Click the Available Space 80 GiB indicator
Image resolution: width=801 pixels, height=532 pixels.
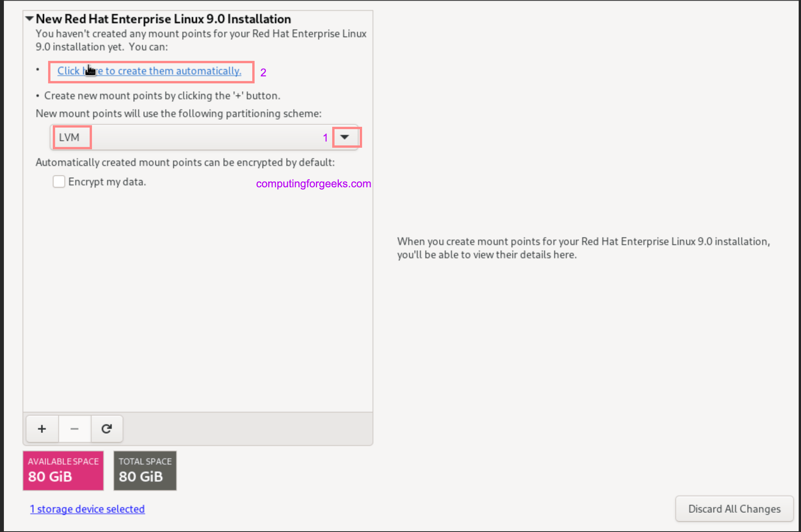[x=63, y=470]
